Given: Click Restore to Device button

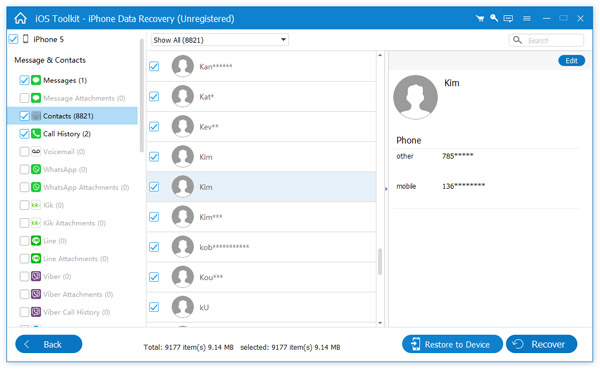Looking at the screenshot, I should pos(452,344).
